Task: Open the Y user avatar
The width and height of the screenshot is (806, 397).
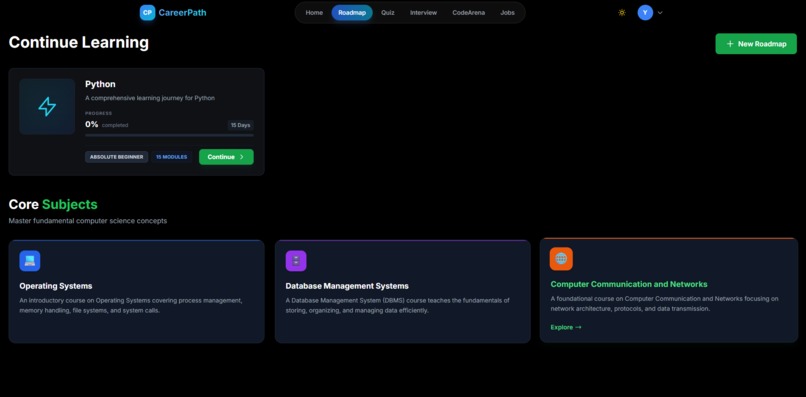Action: point(645,13)
